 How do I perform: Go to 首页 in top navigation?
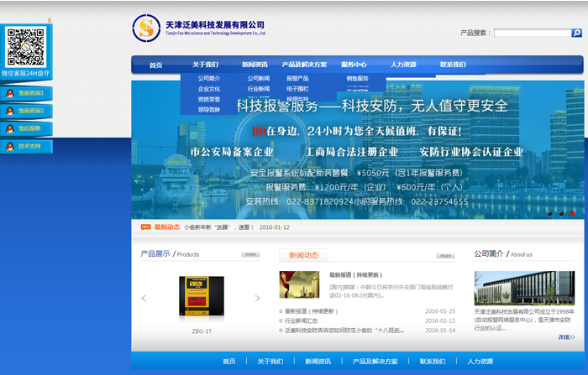(155, 65)
